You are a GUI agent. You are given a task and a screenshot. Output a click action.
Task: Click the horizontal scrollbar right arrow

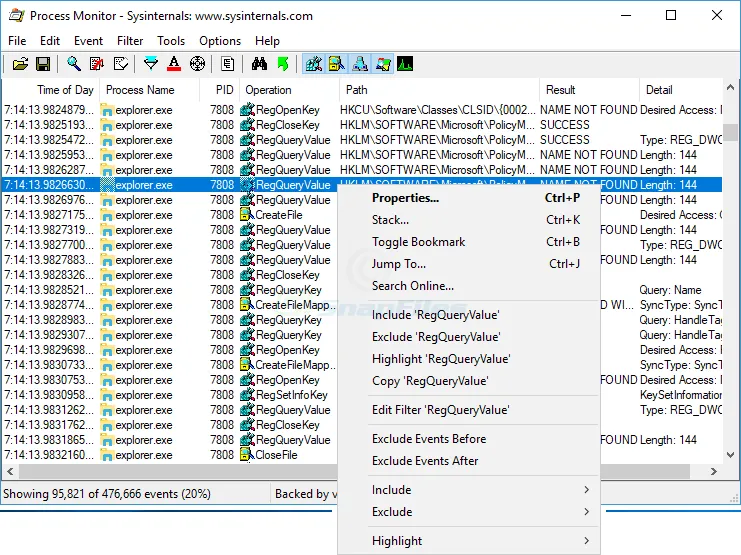coord(714,471)
